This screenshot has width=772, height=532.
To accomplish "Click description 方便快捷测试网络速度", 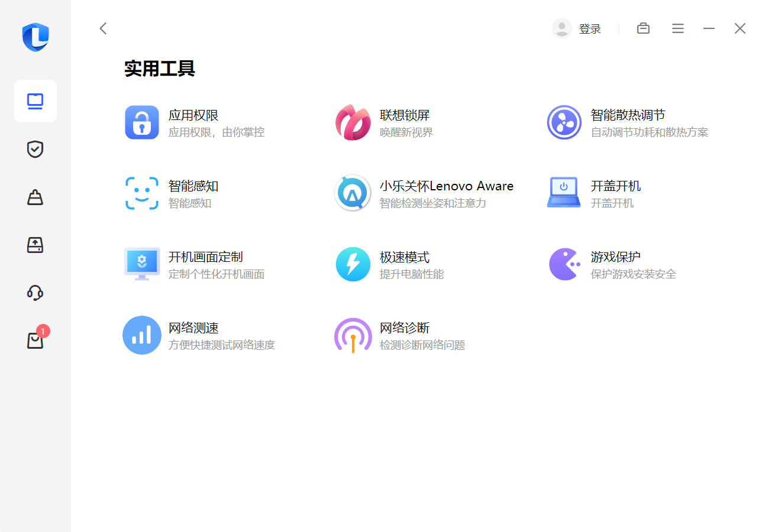I will click(222, 345).
